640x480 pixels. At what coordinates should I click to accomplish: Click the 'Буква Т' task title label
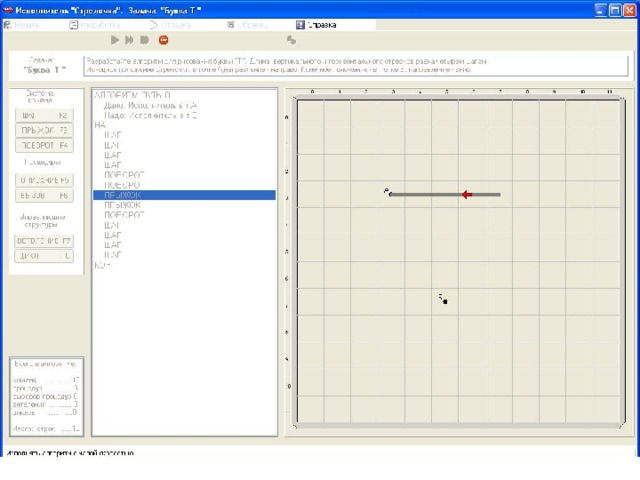point(44,70)
